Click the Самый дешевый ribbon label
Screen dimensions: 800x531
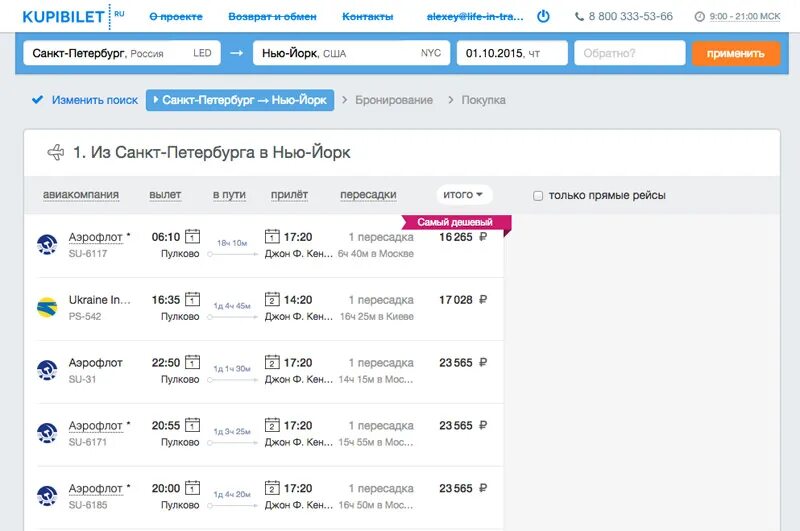click(x=455, y=222)
